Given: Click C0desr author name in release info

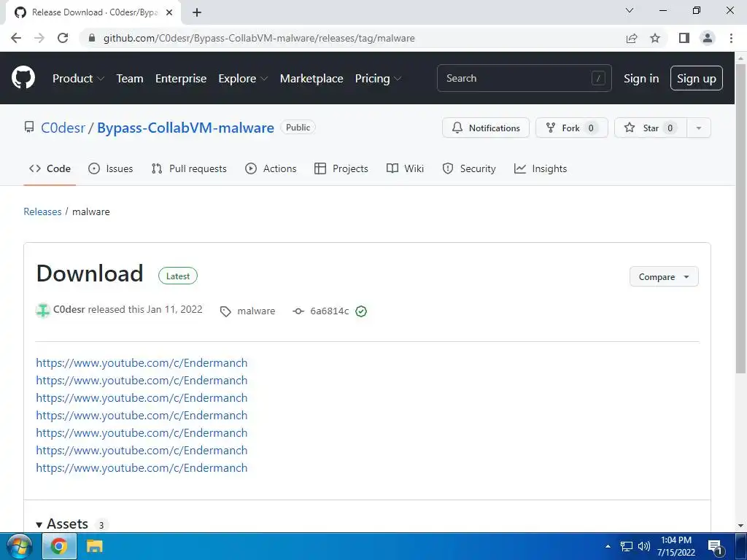Looking at the screenshot, I should pos(69,309).
